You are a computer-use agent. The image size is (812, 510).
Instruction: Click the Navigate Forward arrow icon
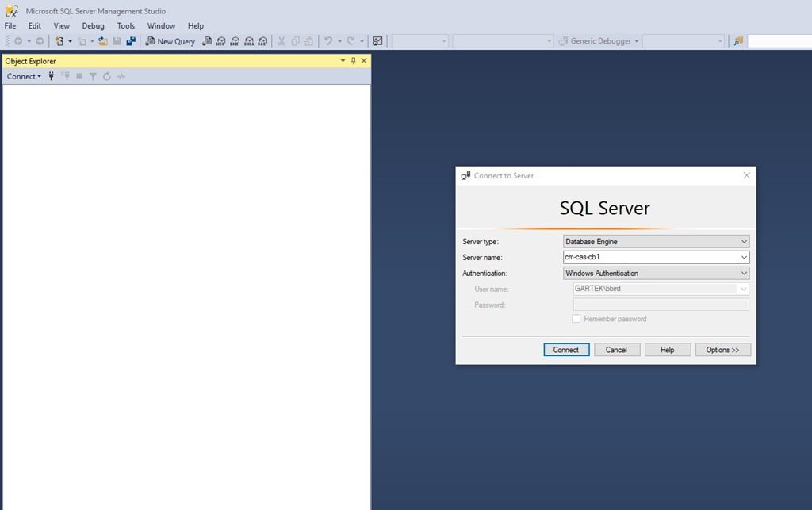pos(40,41)
